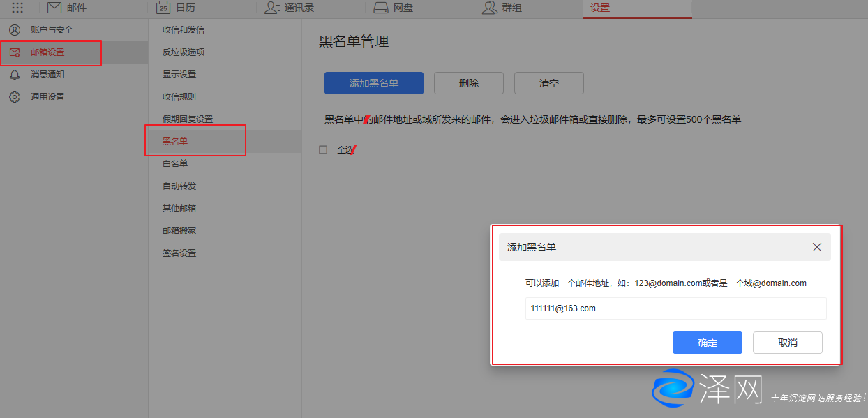Screen dimensions: 868x418
Task: Click the 清空 button
Action: point(549,83)
